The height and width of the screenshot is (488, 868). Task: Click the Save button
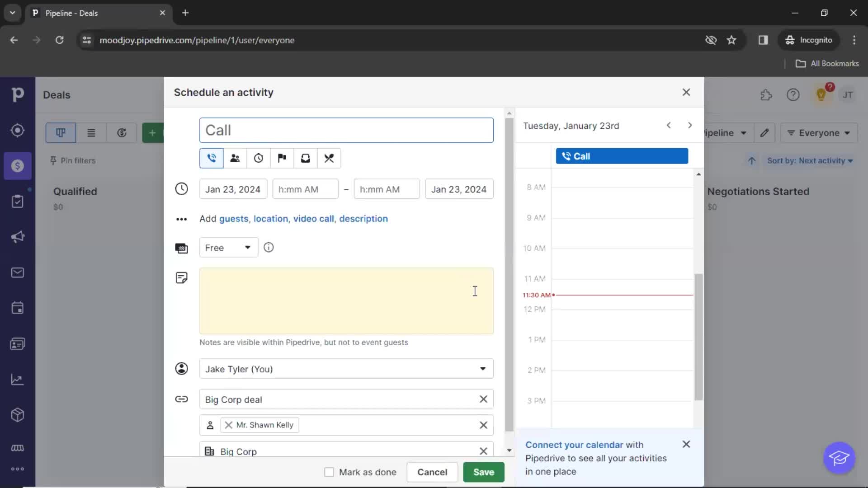click(484, 472)
